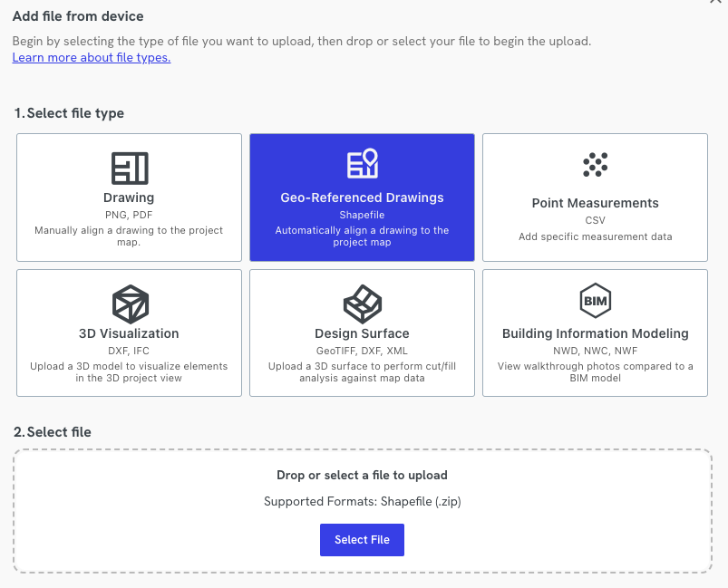The width and height of the screenshot is (728, 588).
Task: Click the Design Surface layered icon
Action: [362, 304]
